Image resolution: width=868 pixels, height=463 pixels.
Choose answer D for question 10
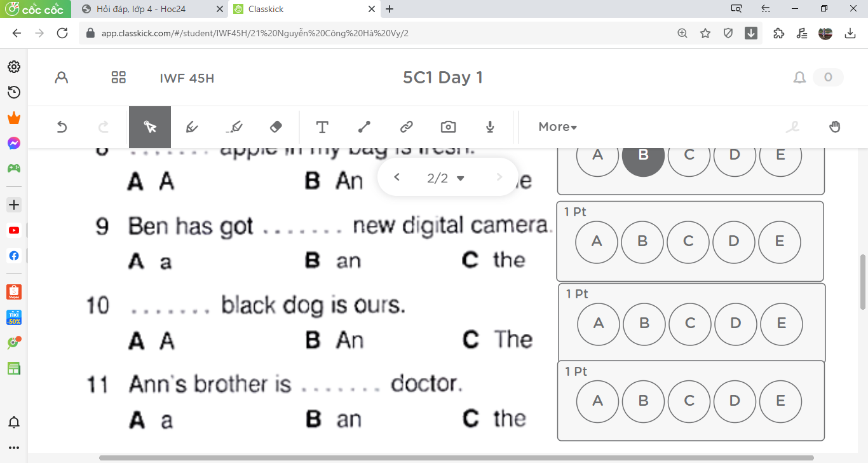[x=736, y=324]
